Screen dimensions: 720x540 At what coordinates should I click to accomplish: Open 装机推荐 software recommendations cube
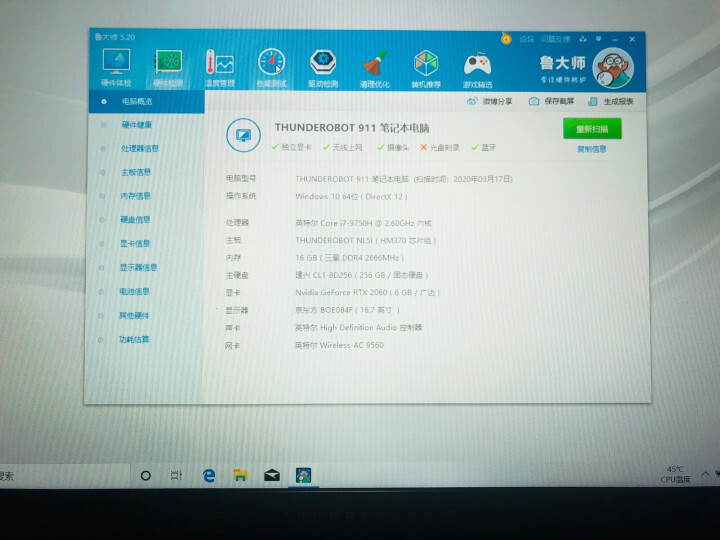tap(426, 69)
